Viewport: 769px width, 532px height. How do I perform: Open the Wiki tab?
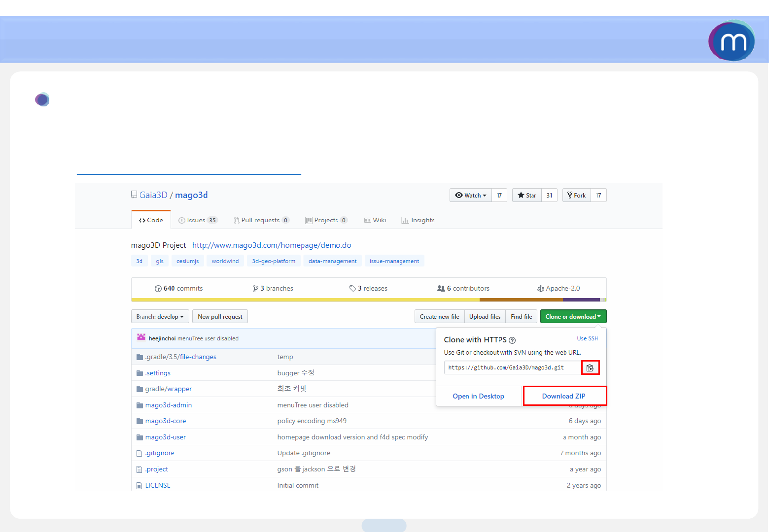tap(375, 220)
